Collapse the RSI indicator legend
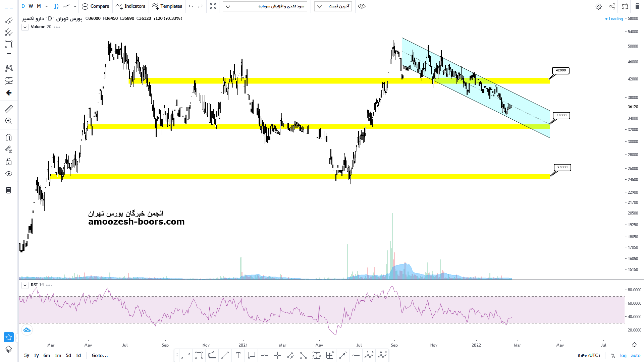The image size is (644, 362). coord(25,285)
